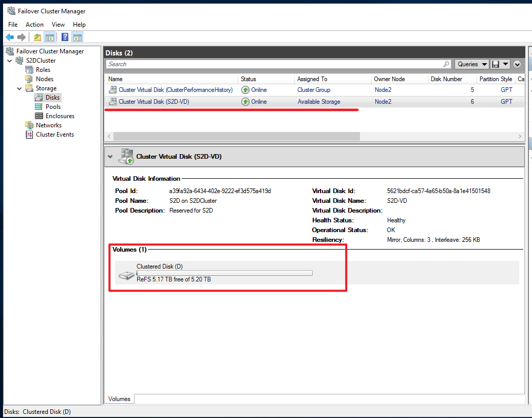Screen dimensions: 532x418
Task: Open the Queries dropdown
Action: pyautogui.click(x=471, y=64)
